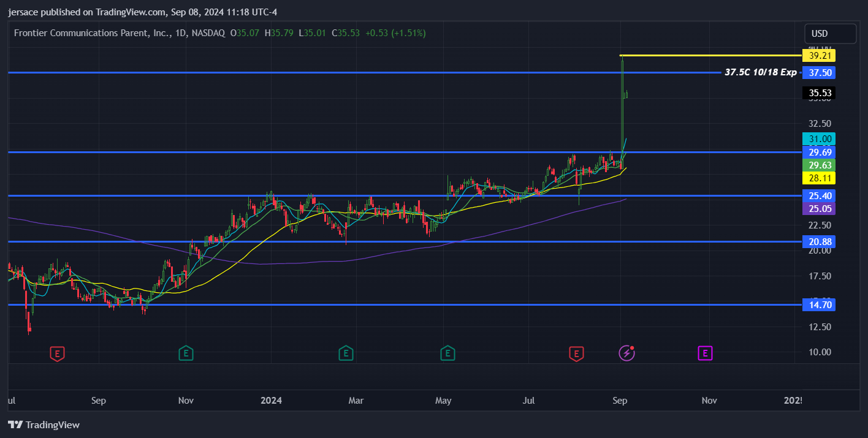Select the 25.40 blue level label
This screenshot has height=438, width=868.
coord(819,195)
